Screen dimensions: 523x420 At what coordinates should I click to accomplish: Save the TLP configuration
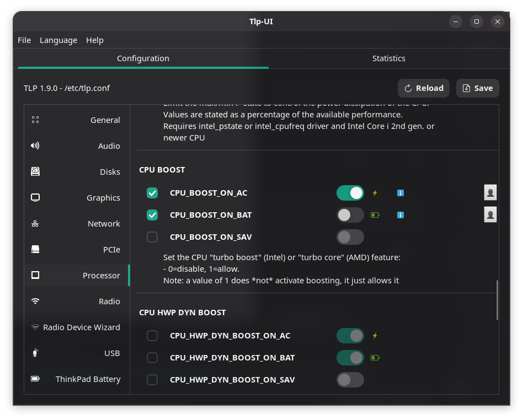pos(477,88)
